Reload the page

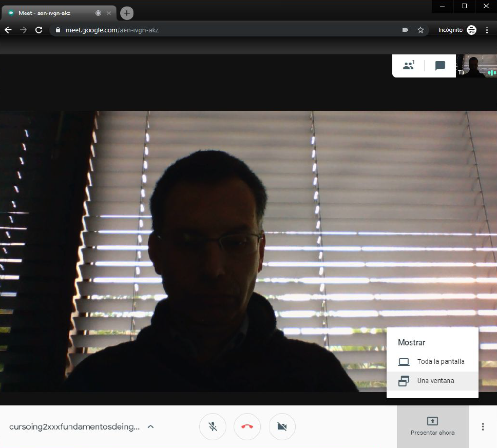tap(39, 30)
